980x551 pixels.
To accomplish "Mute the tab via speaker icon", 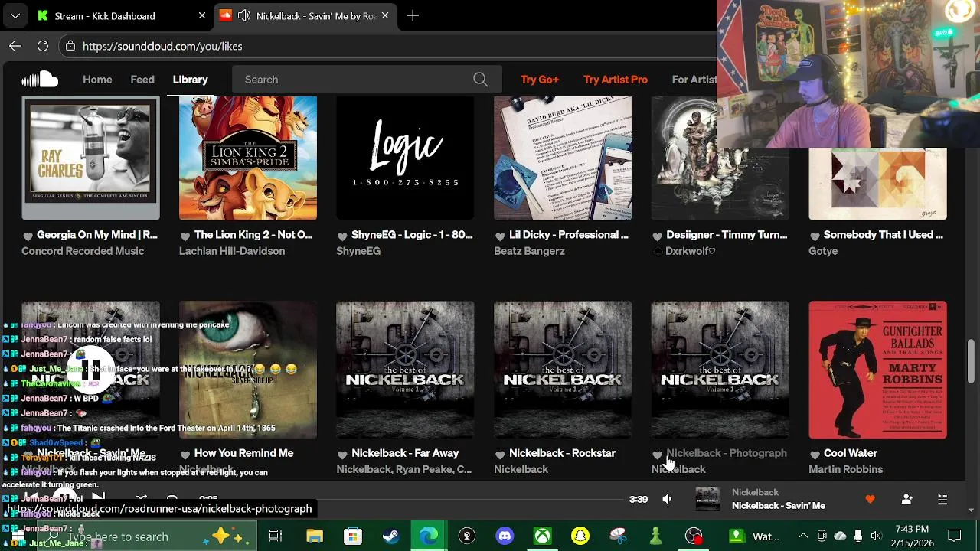I will point(244,15).
